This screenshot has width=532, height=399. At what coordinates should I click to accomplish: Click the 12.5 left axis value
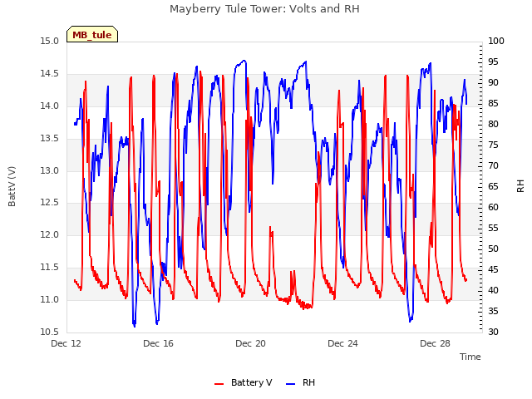click(x=49, y=203)
